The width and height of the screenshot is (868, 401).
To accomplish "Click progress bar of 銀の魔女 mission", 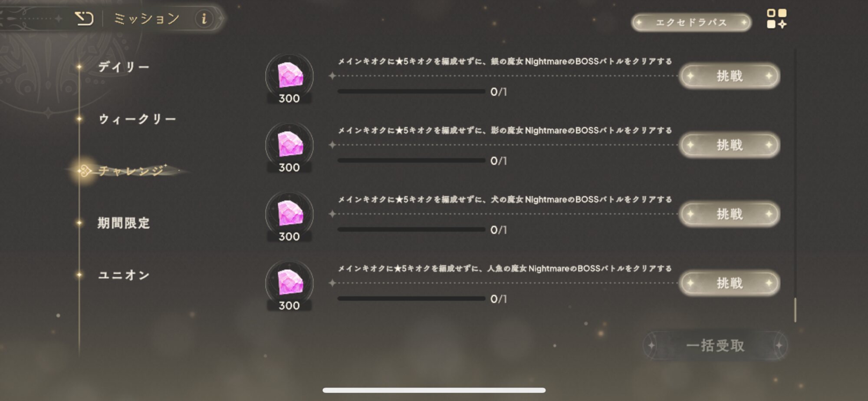I will pos(411,92).
